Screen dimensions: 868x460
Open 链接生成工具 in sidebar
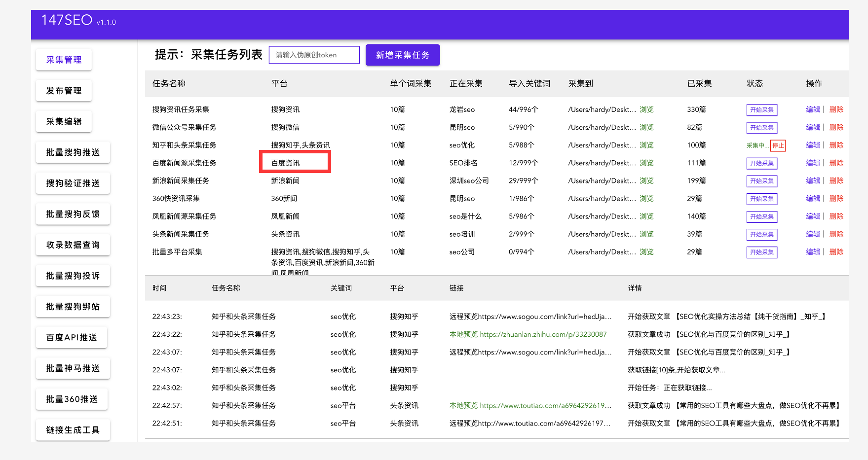(x=73, y=430)
